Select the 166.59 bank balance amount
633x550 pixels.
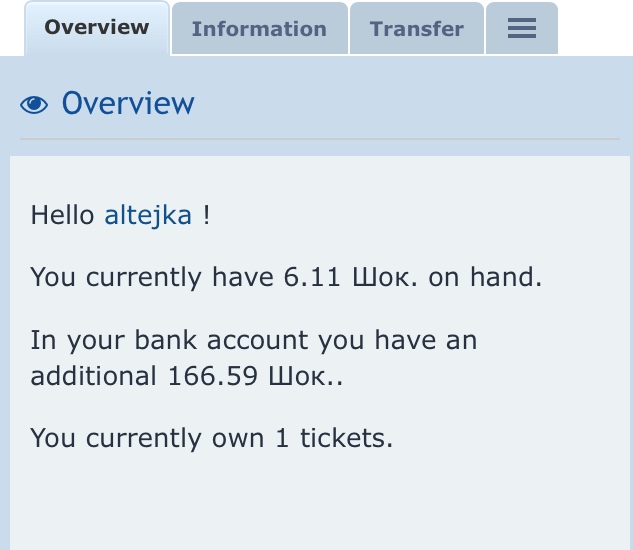pos(210,377)
